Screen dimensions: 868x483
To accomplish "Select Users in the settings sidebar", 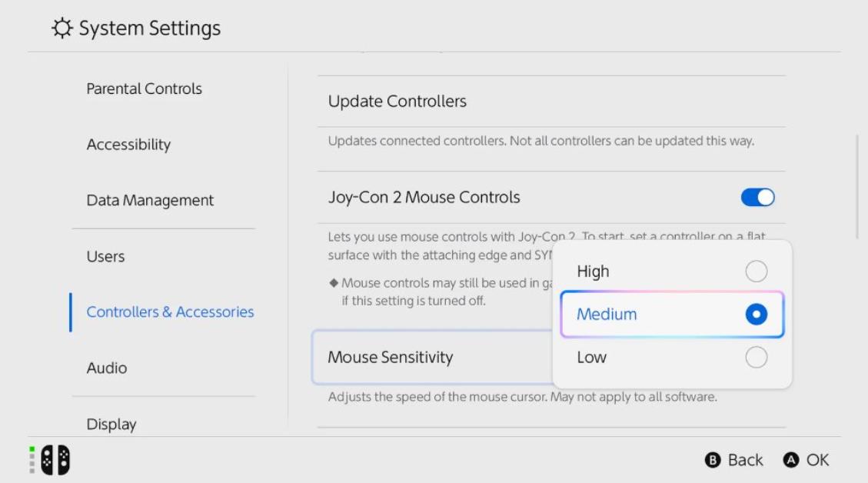I will click(x=105, y=256).
